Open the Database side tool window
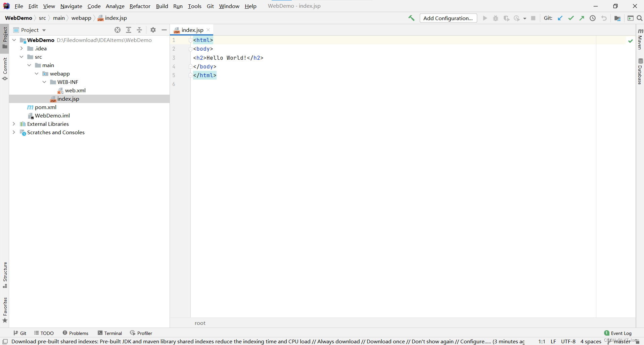Image resolution: width=644 pixels, height=345 pixels. click(x=640, y=71)
